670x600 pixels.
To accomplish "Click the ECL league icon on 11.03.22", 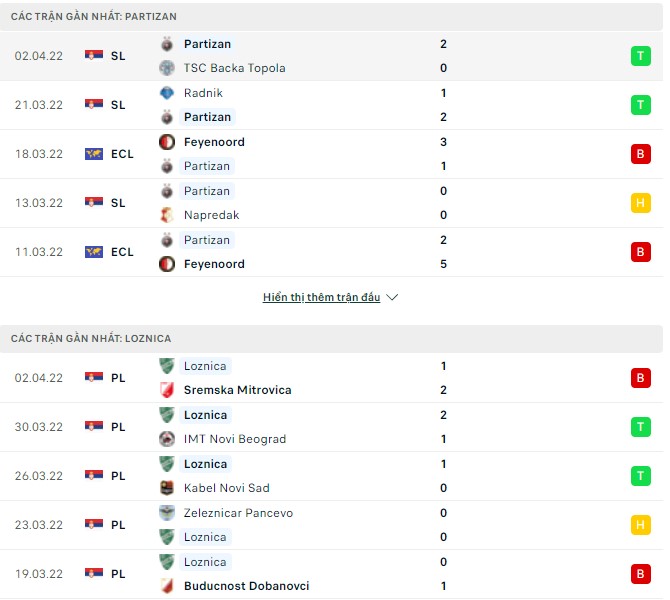I will pos(94,252).
